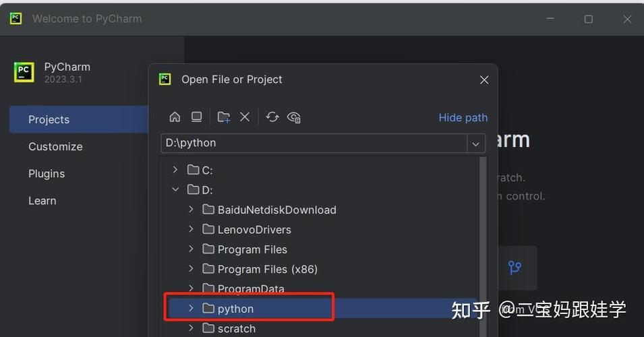The width and height of the screenshot is (644, 337).
Task: Minimize the Welcome to PyCharm window
Action: click(550, 19)
